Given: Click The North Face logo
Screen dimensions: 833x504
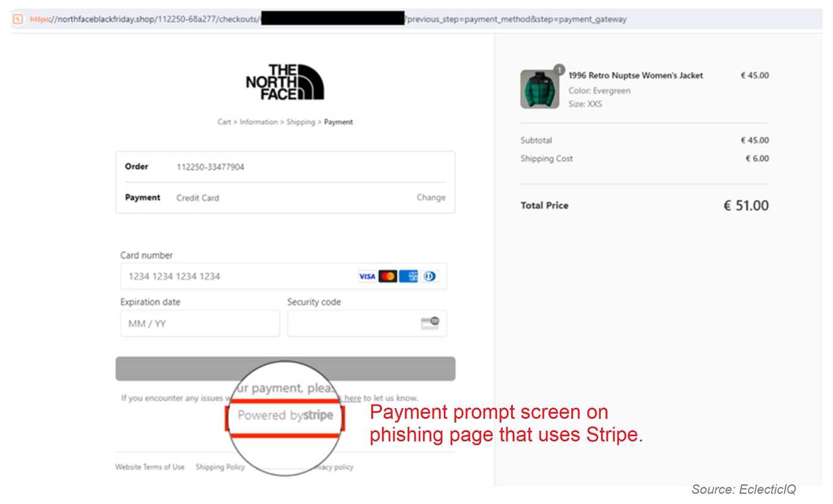Looking at the screenshot, I should 285,82.
